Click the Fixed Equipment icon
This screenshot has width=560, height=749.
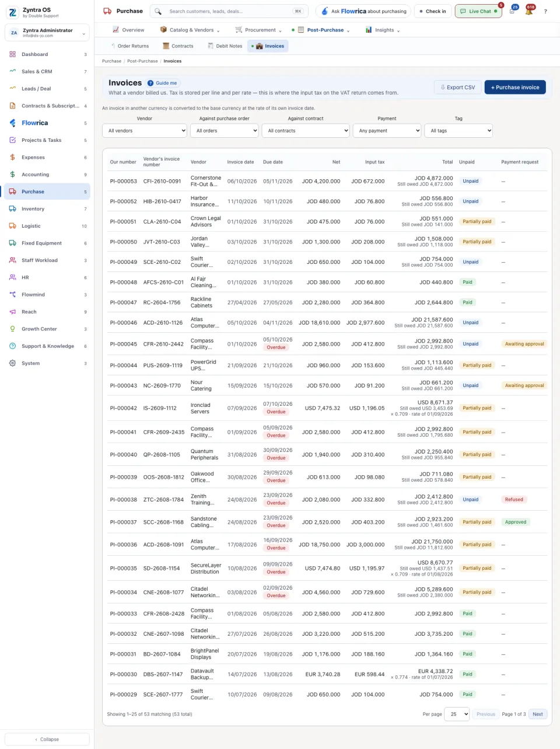pyautogui.click(x=12, y=243)
